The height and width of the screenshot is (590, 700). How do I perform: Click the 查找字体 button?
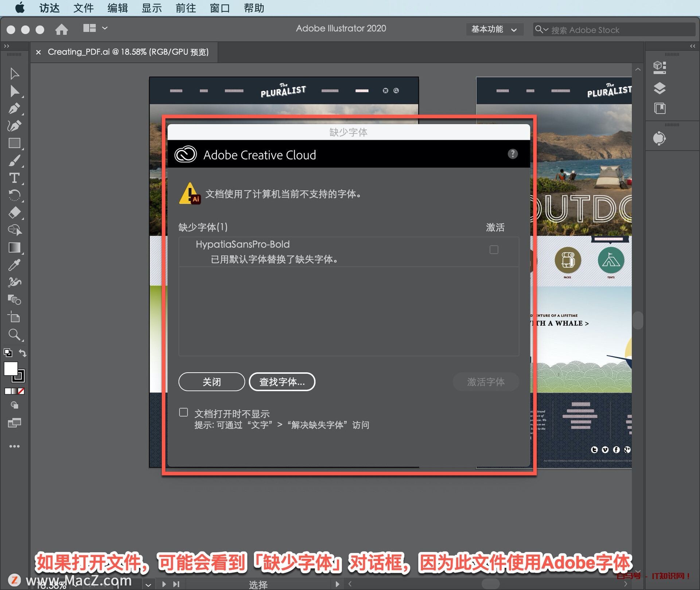[x=282, y=382]
